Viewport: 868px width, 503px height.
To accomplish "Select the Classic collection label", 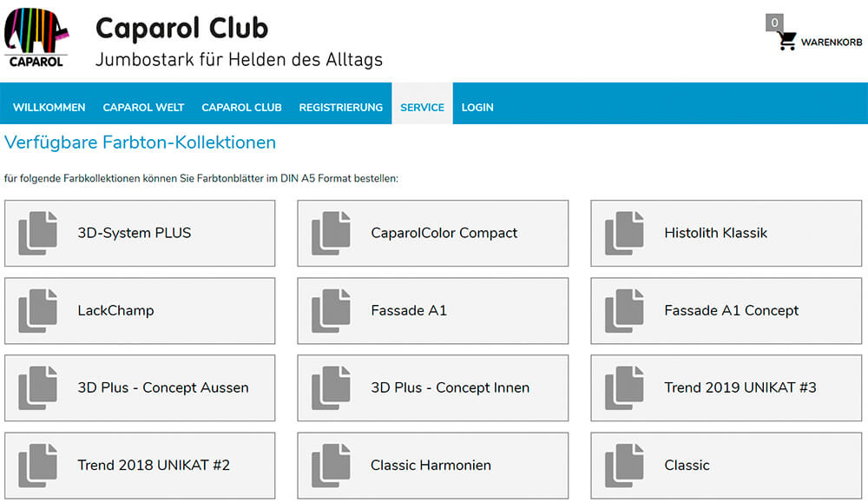I will pyautogui.click(x=687, y=465).
